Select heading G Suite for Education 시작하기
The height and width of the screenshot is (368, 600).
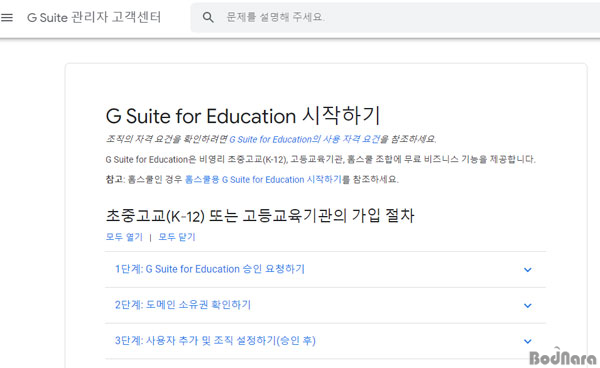click(x=243, y=116)
